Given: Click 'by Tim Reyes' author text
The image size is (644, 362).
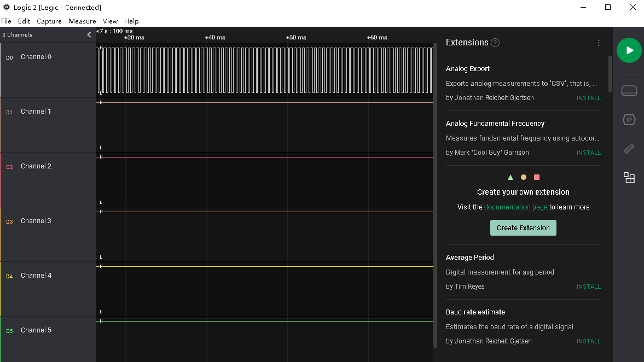Looking at the screenshot, I should pyautogui.click(x=465, y=287).
